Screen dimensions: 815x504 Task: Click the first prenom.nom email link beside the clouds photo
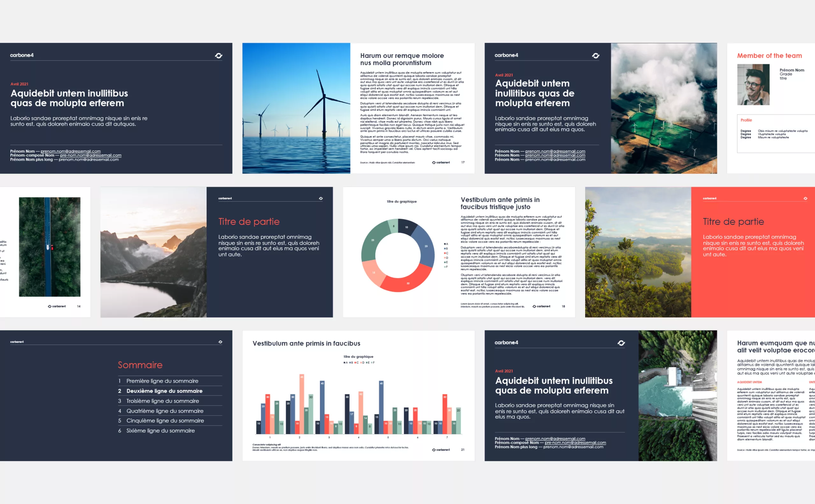pos(555,151)
